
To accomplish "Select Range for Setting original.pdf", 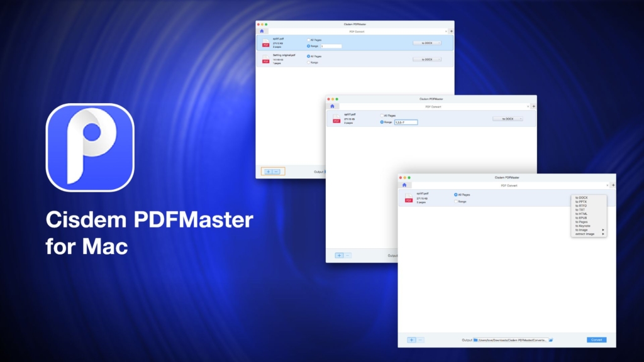I will click(308, 62).
